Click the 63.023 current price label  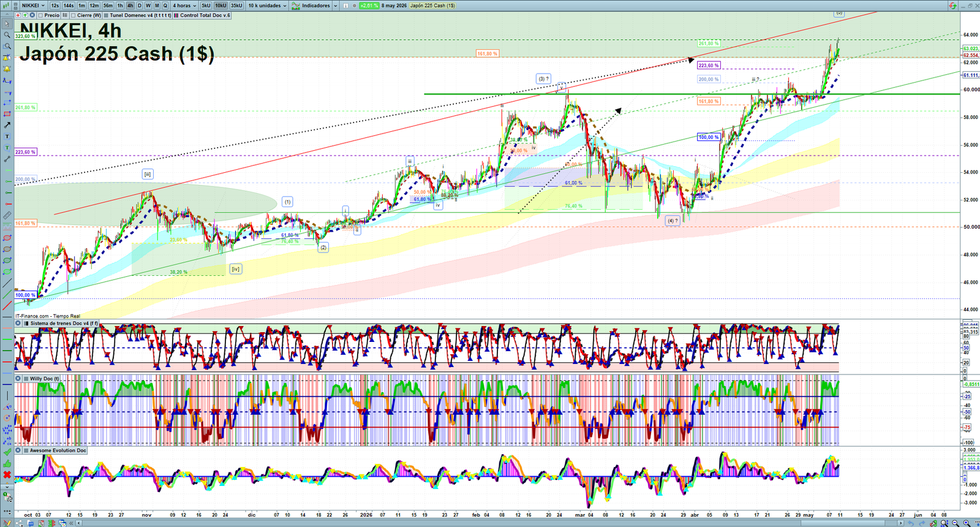pos(971,48)
